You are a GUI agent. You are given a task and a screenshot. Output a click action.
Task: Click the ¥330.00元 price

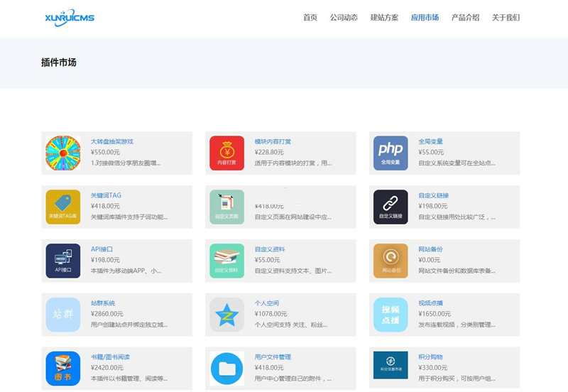point(433,368)
